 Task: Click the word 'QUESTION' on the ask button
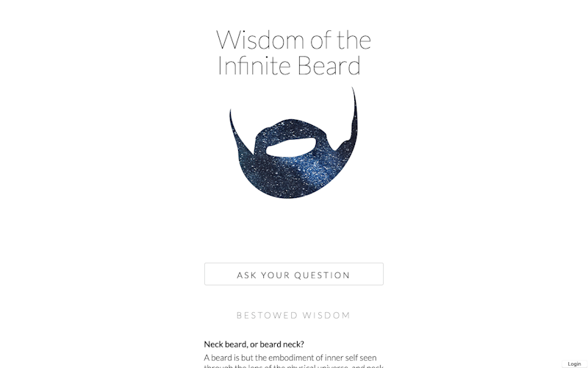(322, 275)
